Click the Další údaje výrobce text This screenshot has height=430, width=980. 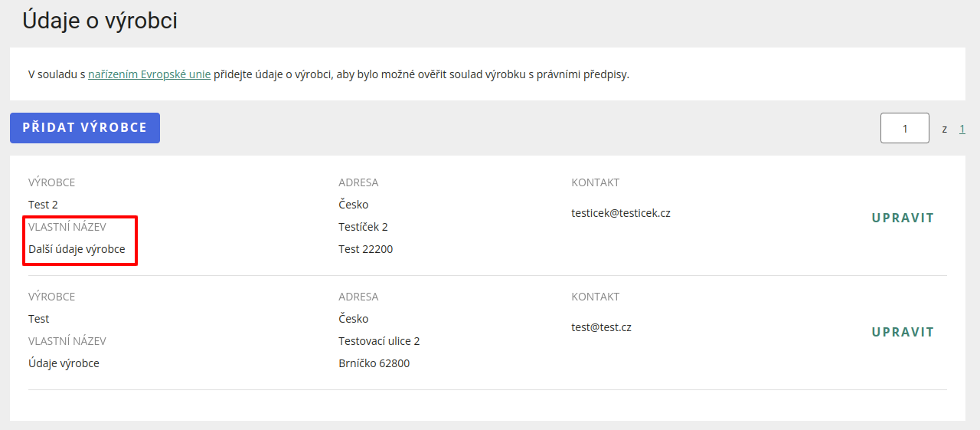pos(77,249)
